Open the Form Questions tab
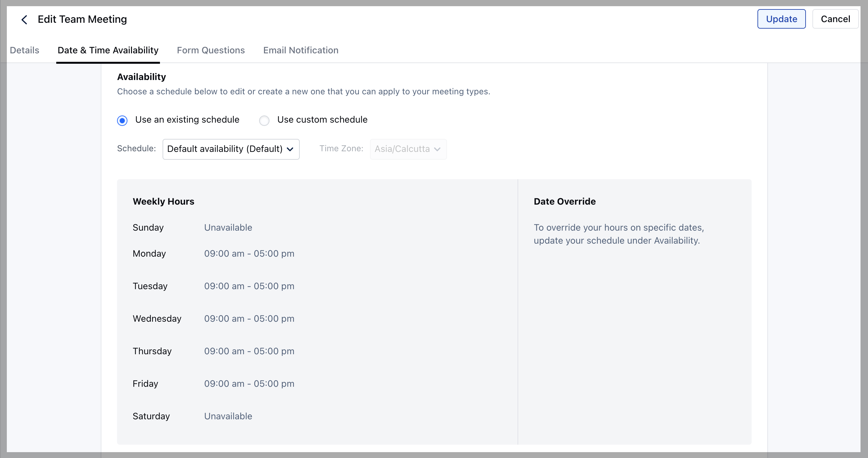 pos(211,50)
